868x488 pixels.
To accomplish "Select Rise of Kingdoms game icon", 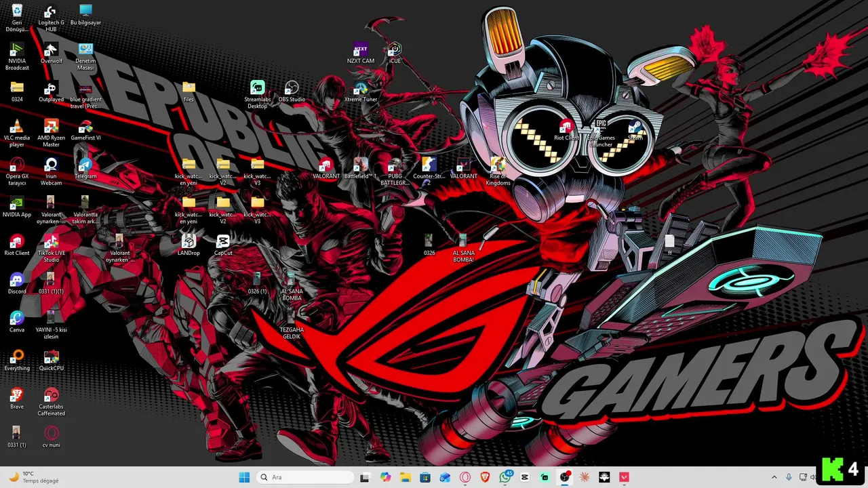I will [x=498, y=171].
